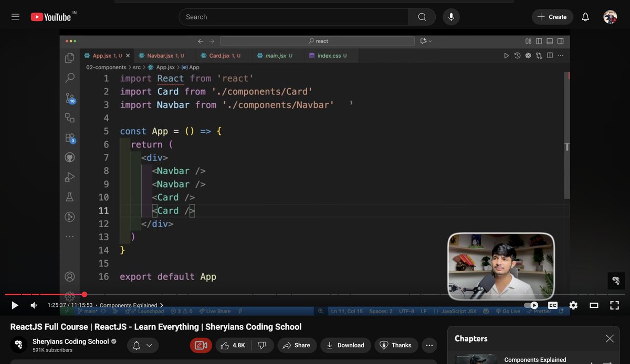Image resolution: width=630 pixels, height=364 pixels.
Task: Click the 02-components breadcrumb
Action: click(x=106, y=67)
